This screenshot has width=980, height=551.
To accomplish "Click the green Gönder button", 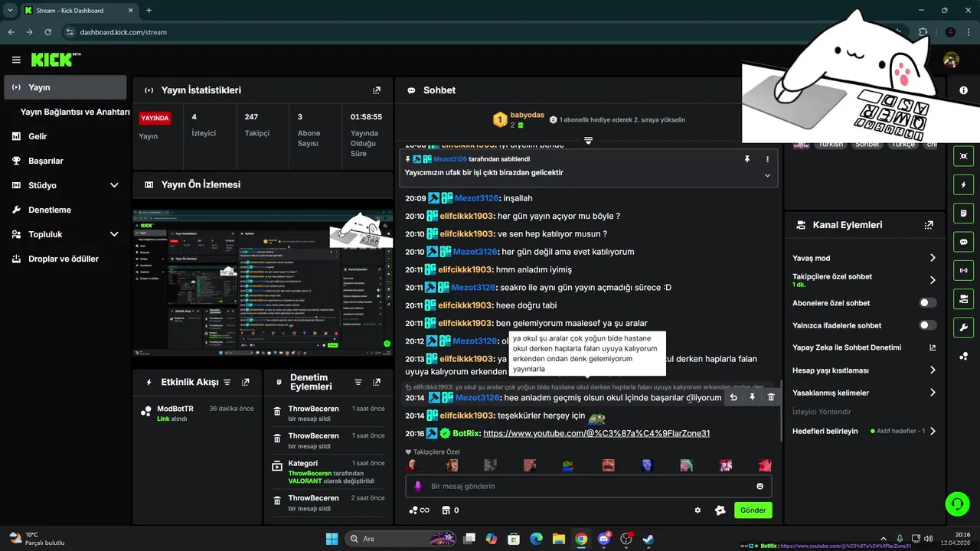I will pyautogui.click(x=753, y=510).
